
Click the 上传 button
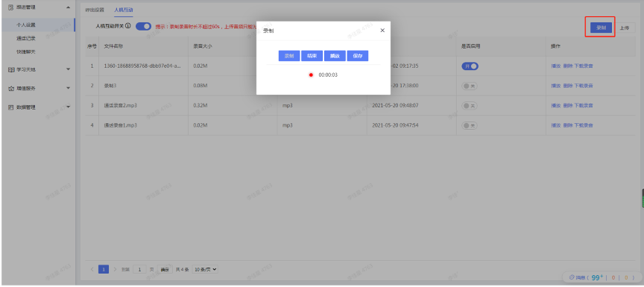pos(625,28)
